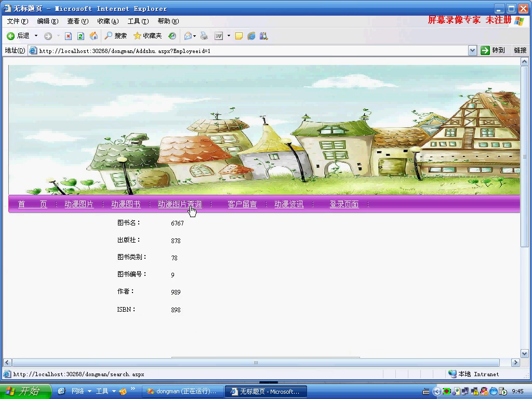Open the 首 页 navigation link

[33, 204]
